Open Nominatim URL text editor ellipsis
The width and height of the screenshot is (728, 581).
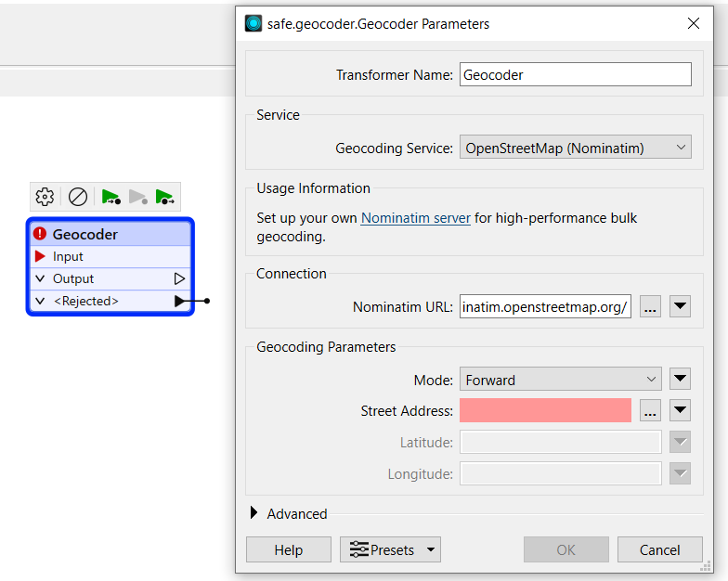tap(650, 306)
